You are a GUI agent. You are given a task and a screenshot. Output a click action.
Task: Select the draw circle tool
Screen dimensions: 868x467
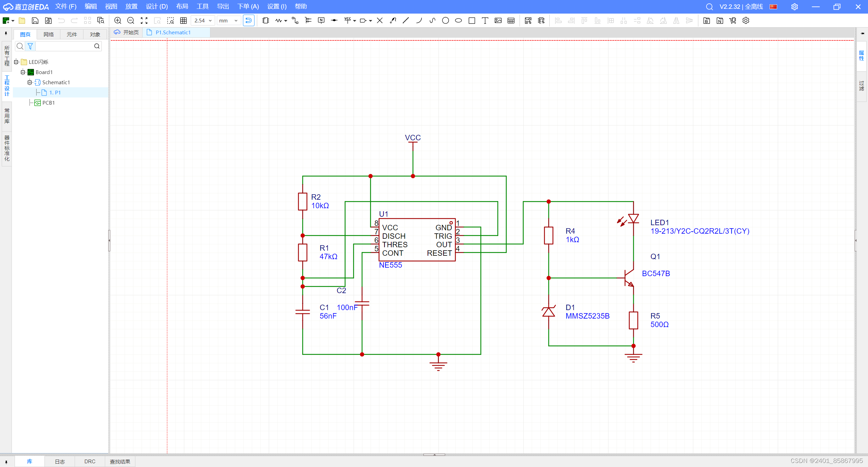(445, 21)
